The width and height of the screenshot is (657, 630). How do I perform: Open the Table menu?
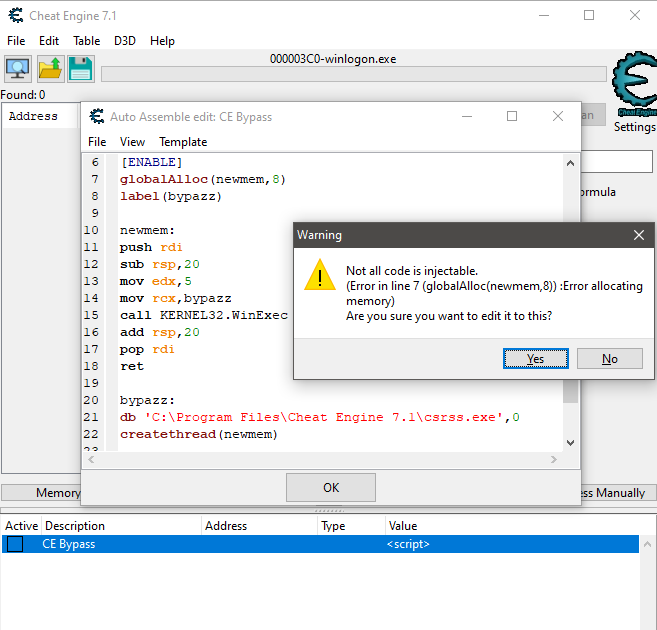click(x=86, y=41)
